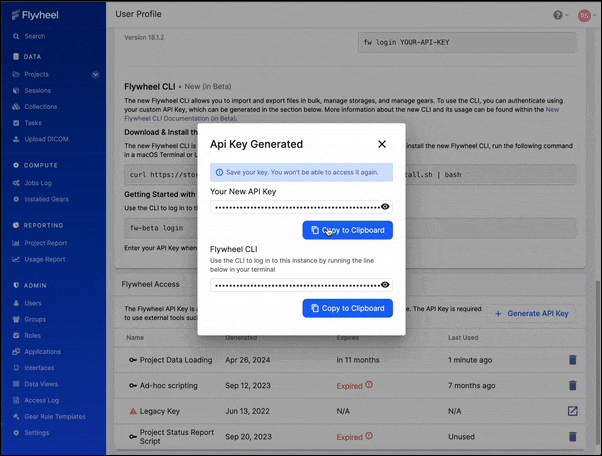Open Gear Rule Templates
Screen dimensions: 602x456
pos(55,416)
